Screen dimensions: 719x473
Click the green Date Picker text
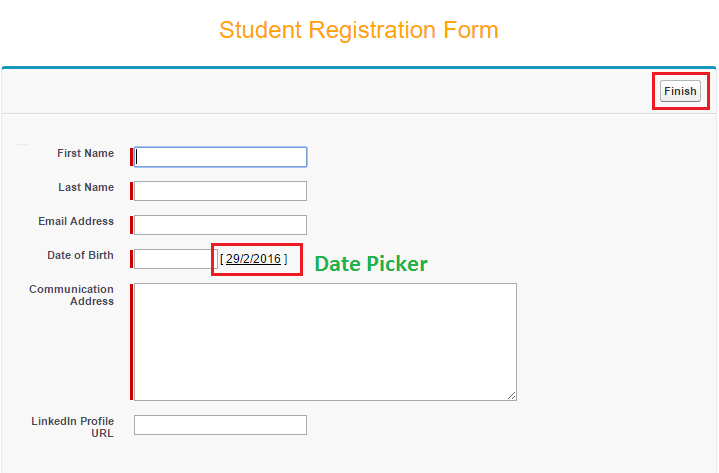[371, 264]
